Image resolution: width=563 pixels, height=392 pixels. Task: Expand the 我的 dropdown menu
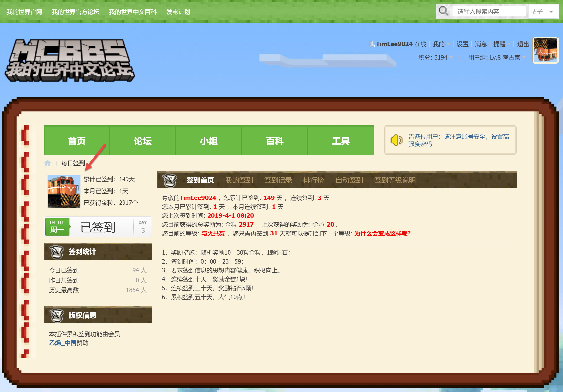click(441, 44)
